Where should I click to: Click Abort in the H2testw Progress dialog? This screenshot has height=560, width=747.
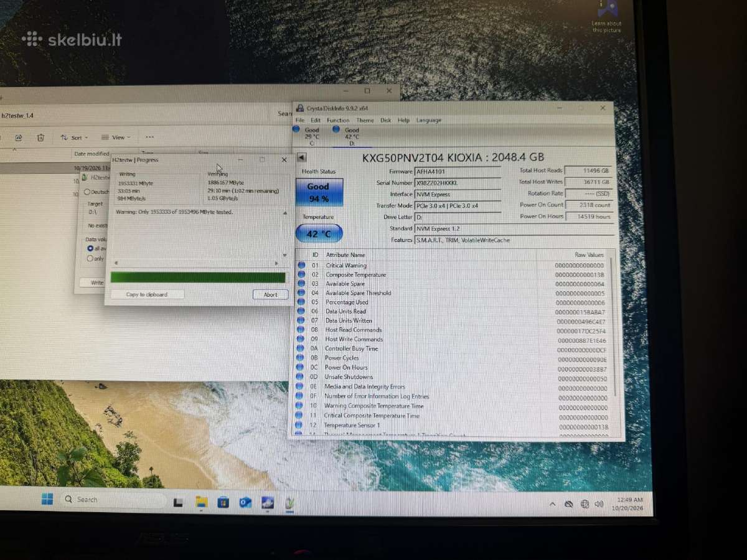click(270, 294)
